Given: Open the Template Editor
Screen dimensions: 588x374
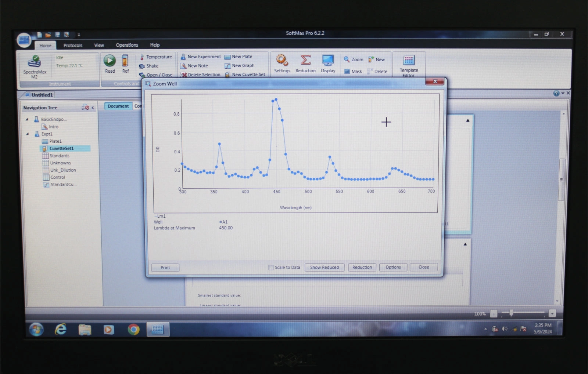Looking at the screenshot, I should pyautogui.click(x=409, y=61).
